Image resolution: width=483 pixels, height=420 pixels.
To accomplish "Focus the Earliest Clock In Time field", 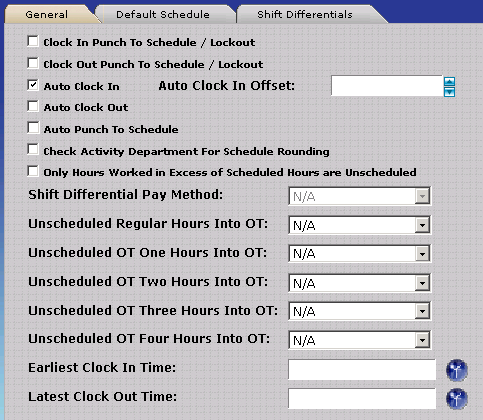I will [x=362, y=369].
